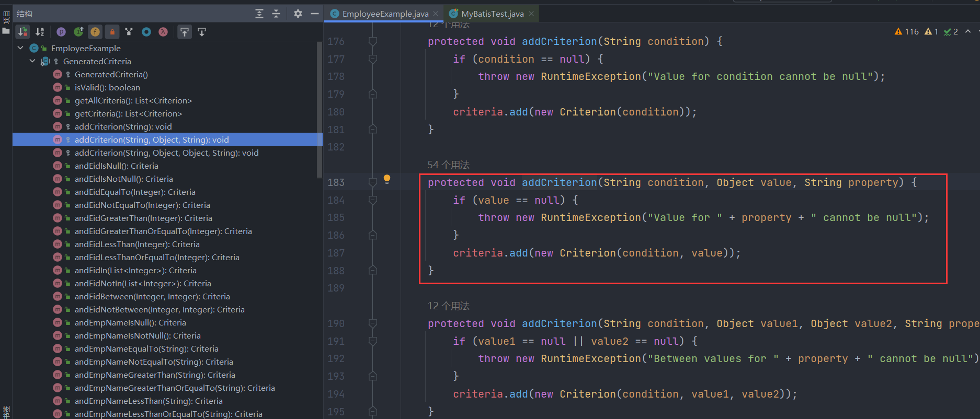Close the MyBatisTest.java tab
Screen dimensions: 980x419
(x=531, y=14)
